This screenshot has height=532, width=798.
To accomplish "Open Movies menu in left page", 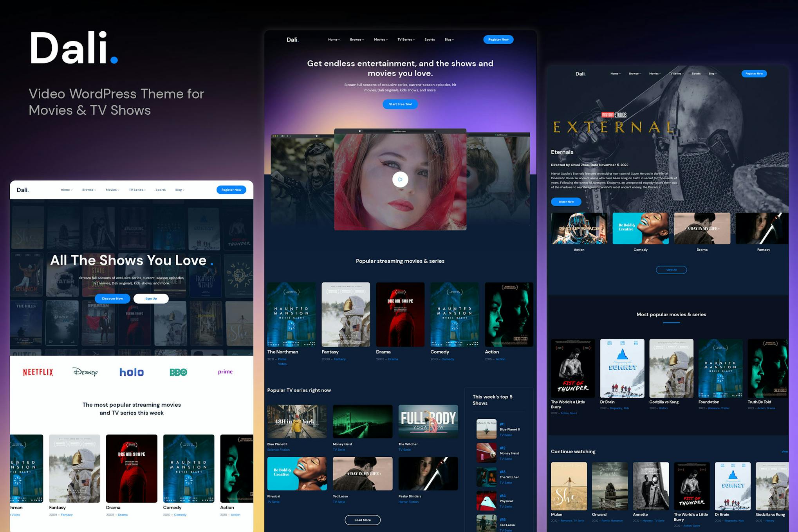I will pyautogui.click(x=112, y=190).
